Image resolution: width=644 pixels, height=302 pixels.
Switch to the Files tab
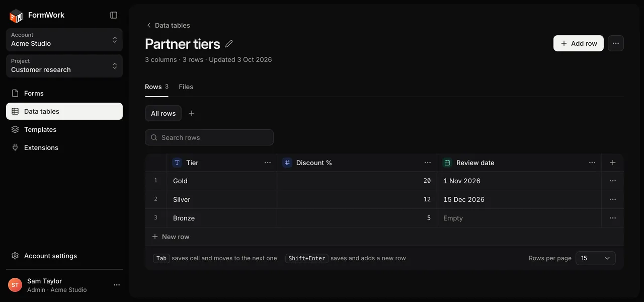tap(186, 87)
